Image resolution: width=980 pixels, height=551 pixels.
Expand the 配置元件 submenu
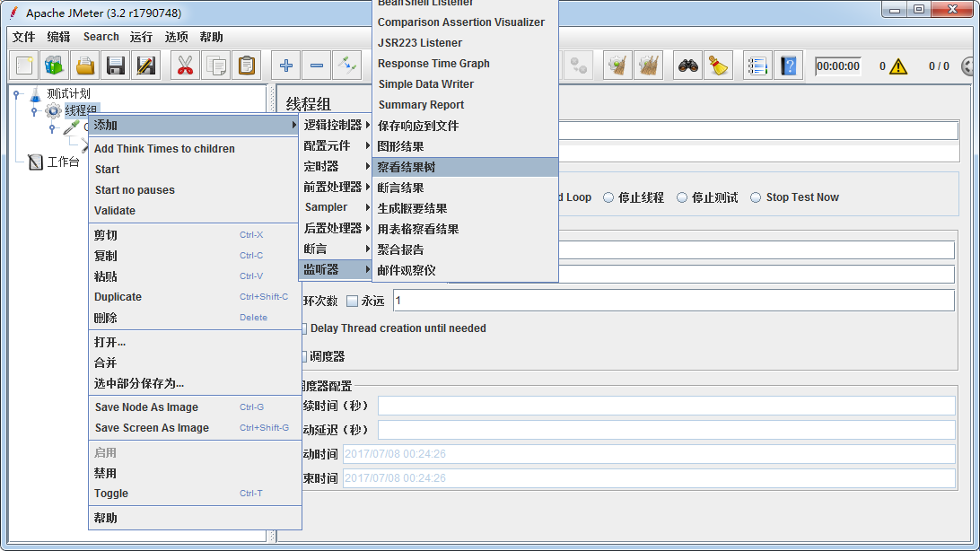(x=337, y=145)
